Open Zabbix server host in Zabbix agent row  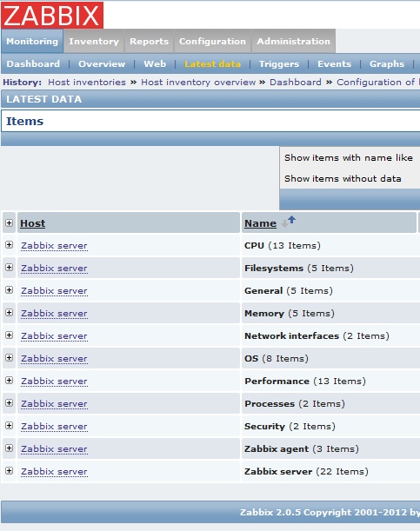[x=54, y=449]
